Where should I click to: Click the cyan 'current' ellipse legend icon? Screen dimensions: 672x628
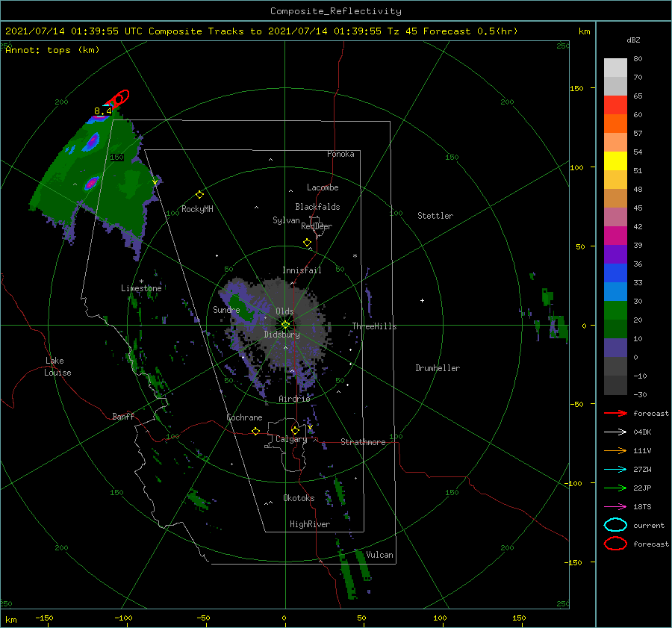coord(615,525)
